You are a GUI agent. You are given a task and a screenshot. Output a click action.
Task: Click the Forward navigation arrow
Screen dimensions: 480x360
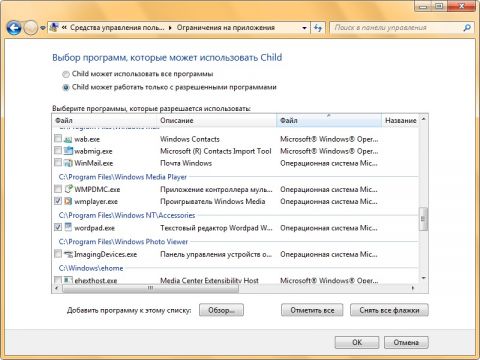pyautogui.click(x=30, y=28)
